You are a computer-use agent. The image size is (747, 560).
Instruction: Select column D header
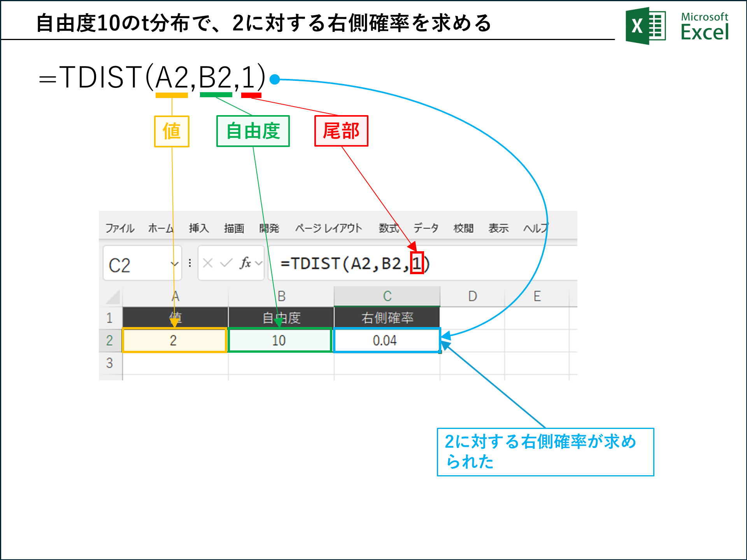(x=472, y=296)
